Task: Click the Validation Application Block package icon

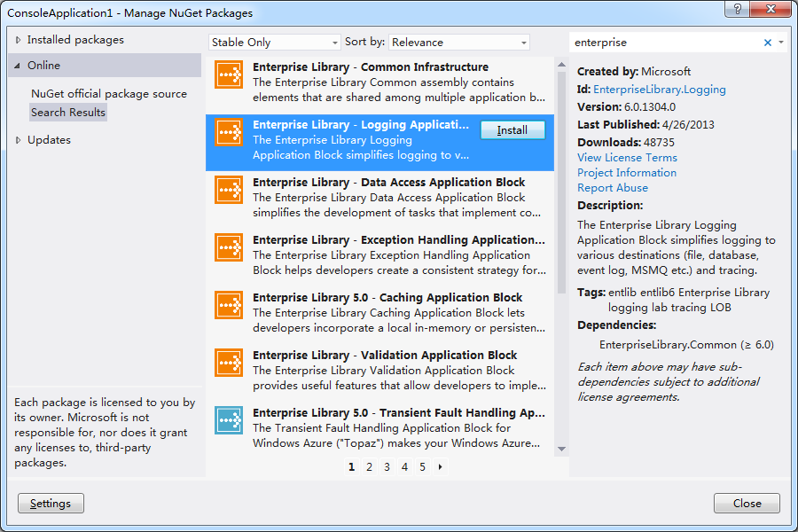Action: [x=229, y=363]
